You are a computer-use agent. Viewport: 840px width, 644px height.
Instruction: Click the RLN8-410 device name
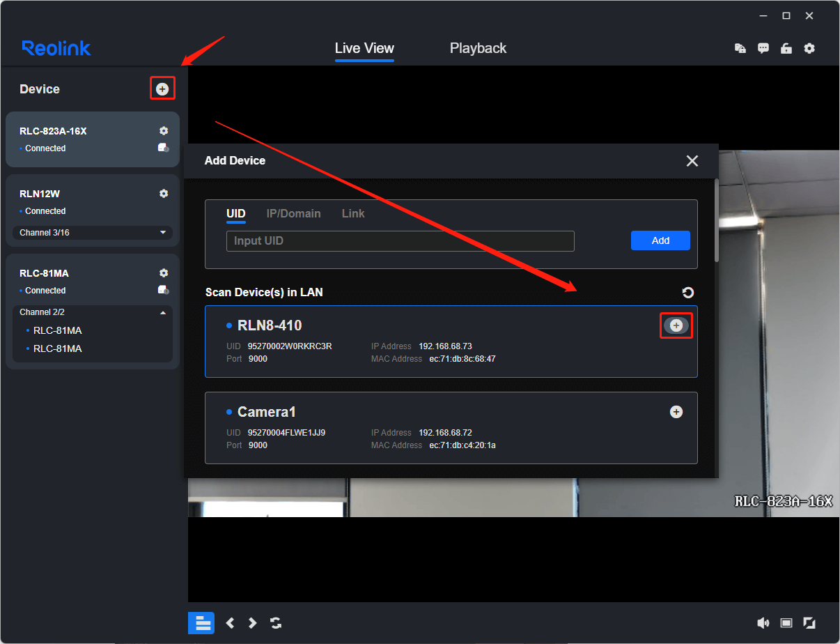(270, 325)
